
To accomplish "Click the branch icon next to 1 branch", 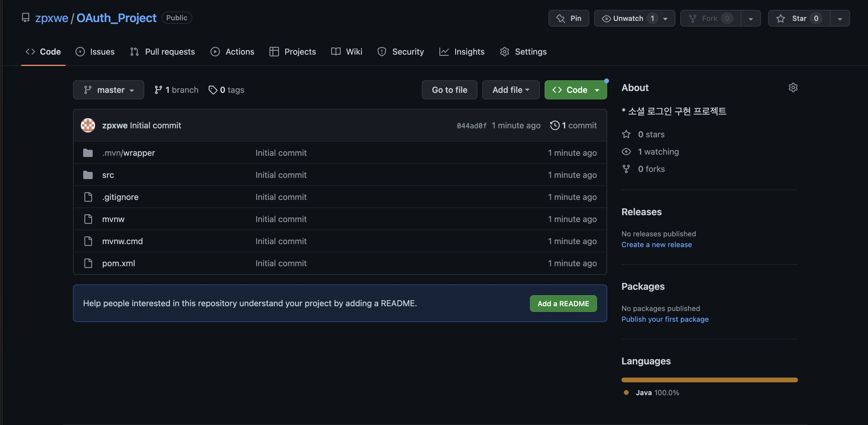I will coord(158,90).
